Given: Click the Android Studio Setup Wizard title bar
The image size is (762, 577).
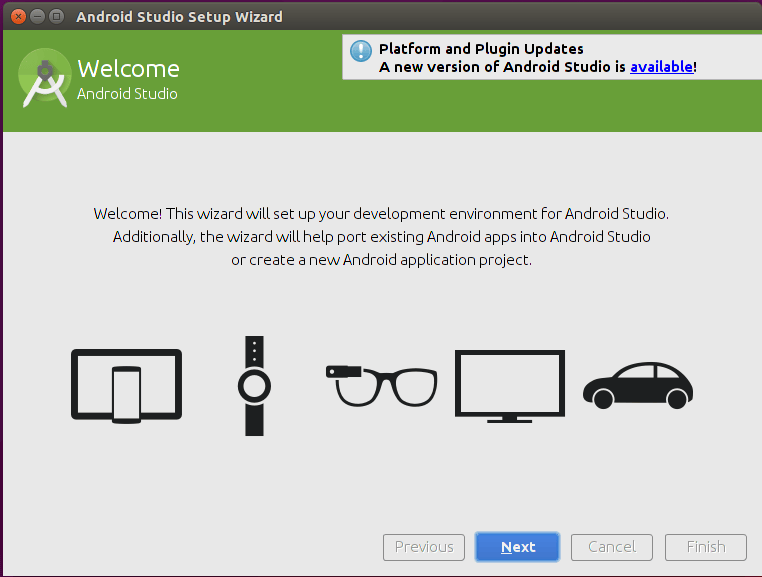Looking at the screenshot, I should pyautogui.click(x=180, y=16).
